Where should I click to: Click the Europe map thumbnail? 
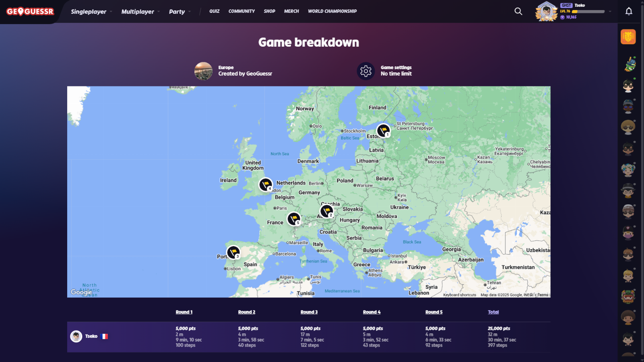pyautogui.click(x=203, y=71)
